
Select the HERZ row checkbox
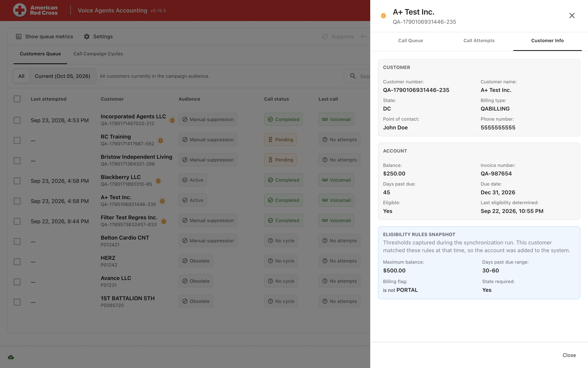pos(17,262)
